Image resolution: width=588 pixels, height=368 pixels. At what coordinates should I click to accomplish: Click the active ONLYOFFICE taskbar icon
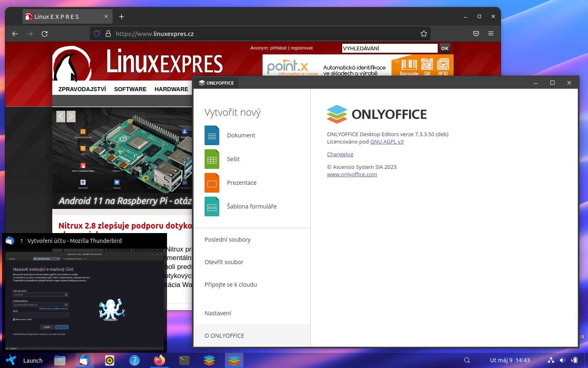pos(234,360)
